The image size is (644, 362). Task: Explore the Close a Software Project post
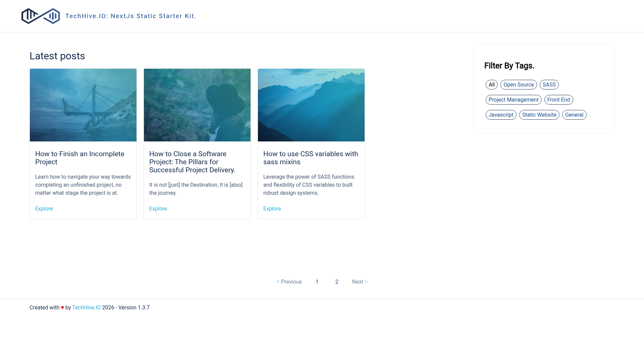[x=158, y=209]
